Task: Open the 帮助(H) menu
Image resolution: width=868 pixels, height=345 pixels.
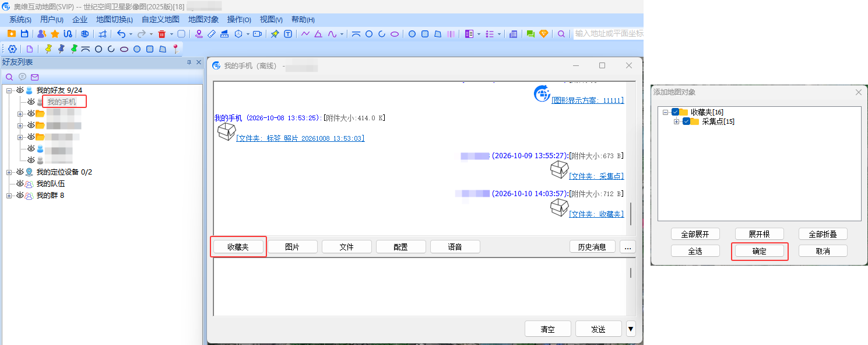Action: (303, 19)
